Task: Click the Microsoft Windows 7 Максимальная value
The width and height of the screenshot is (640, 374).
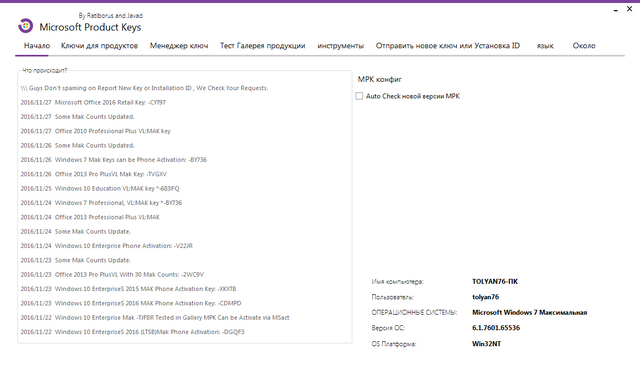Action: pyautogui.click(x=530, y=312)
